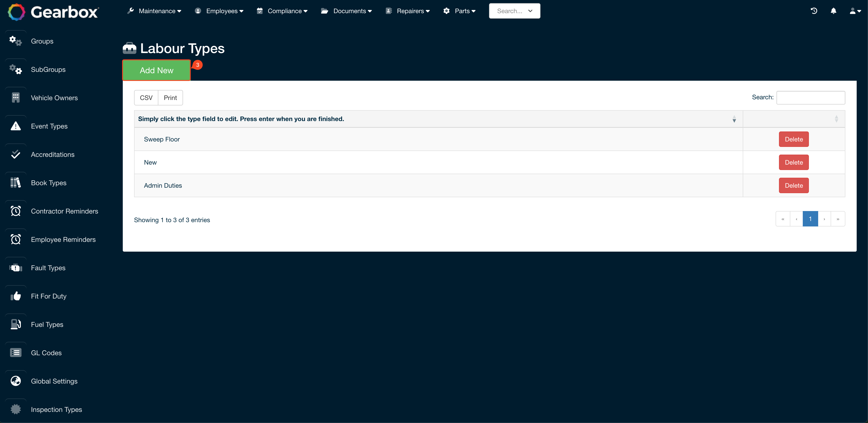
Task: Open SubGroups sidebar item
Action: point(48,69)
